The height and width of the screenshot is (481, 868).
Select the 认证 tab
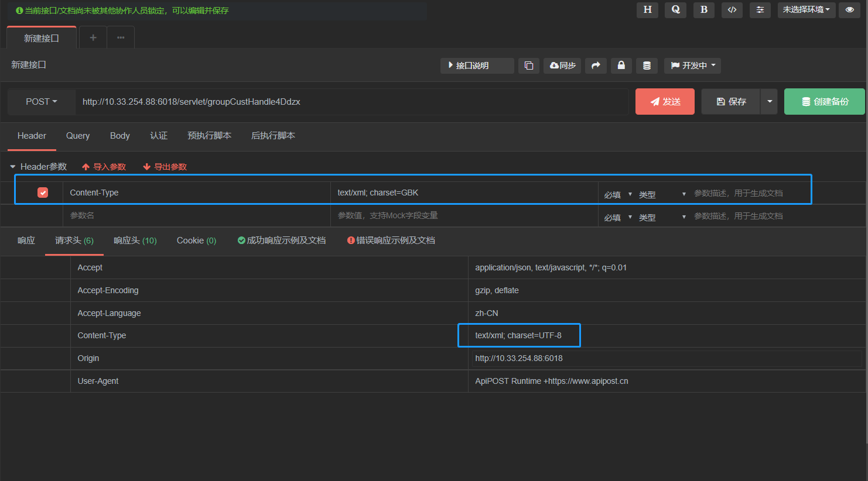pos(159,136)
